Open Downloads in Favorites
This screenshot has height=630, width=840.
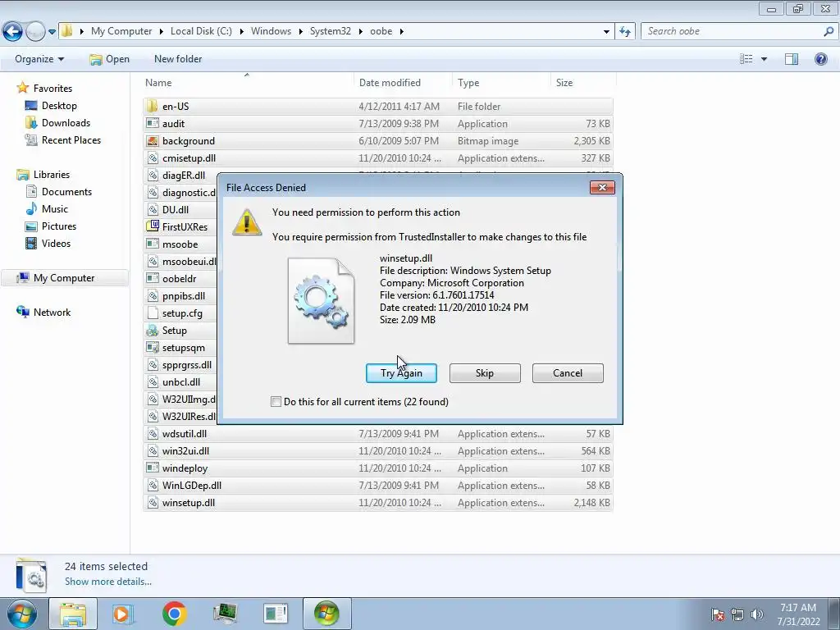point(66,123)
